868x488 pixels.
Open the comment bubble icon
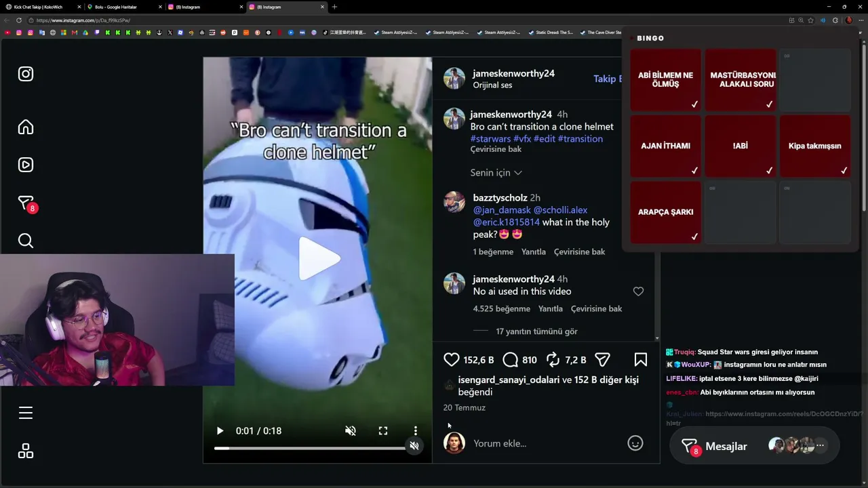pyautogui.click(x=511, y=359)
